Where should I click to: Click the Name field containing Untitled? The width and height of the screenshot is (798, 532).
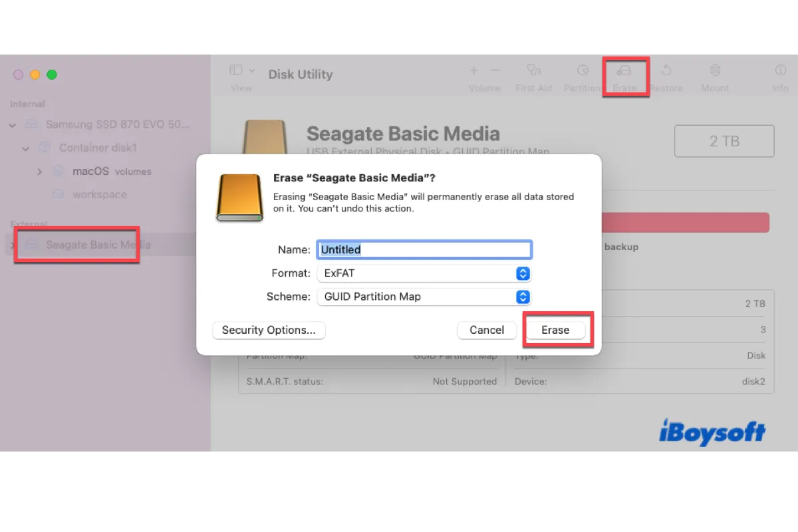point(424,249)
